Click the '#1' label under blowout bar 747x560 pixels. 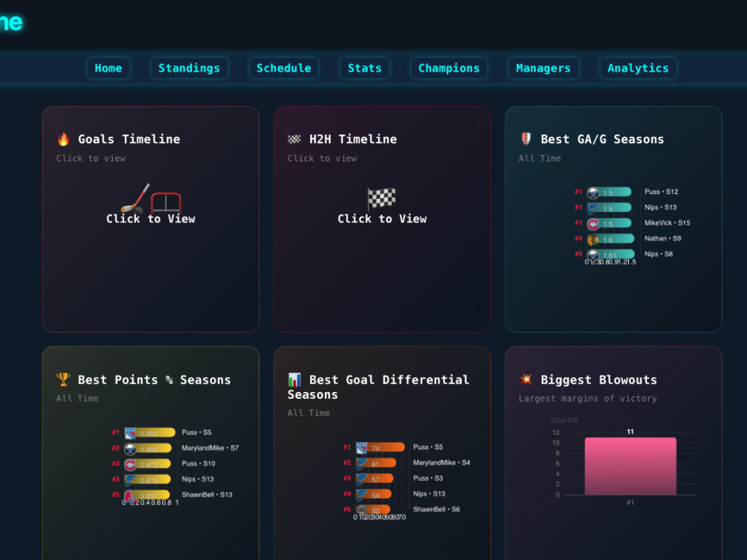click(630, 503)
